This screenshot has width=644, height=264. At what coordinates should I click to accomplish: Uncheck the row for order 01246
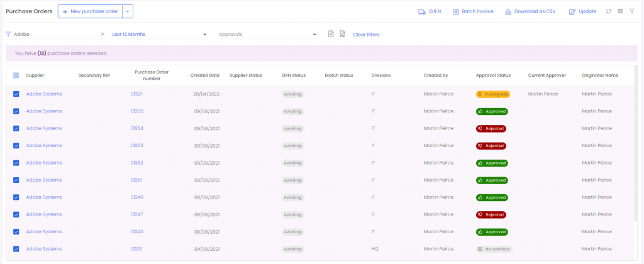pos(16,232)
